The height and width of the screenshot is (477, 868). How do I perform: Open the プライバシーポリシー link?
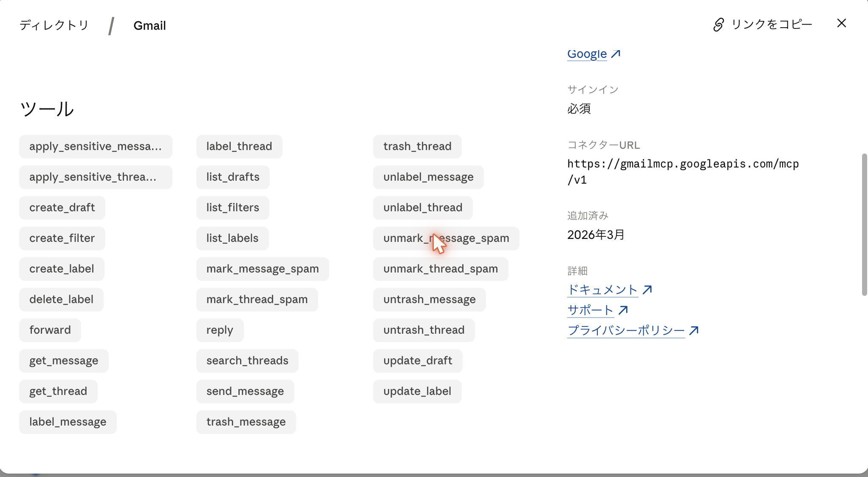[x=626, y=331]
